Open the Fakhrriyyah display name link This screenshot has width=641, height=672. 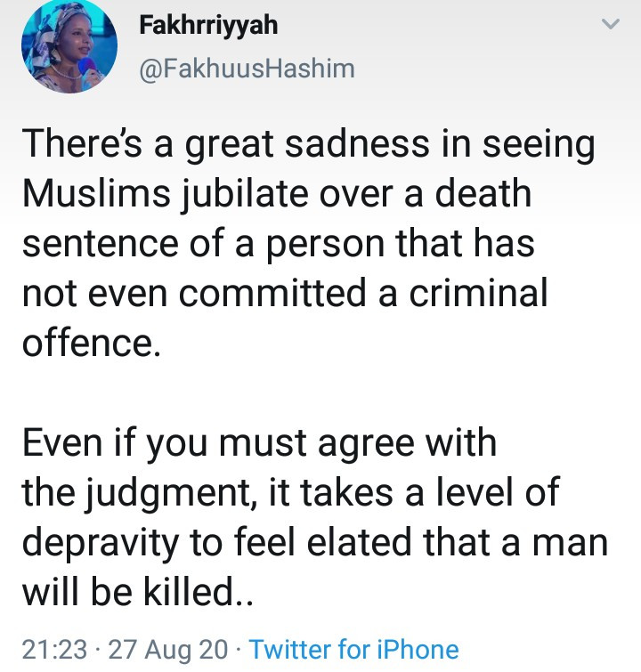tap(208, 26)
